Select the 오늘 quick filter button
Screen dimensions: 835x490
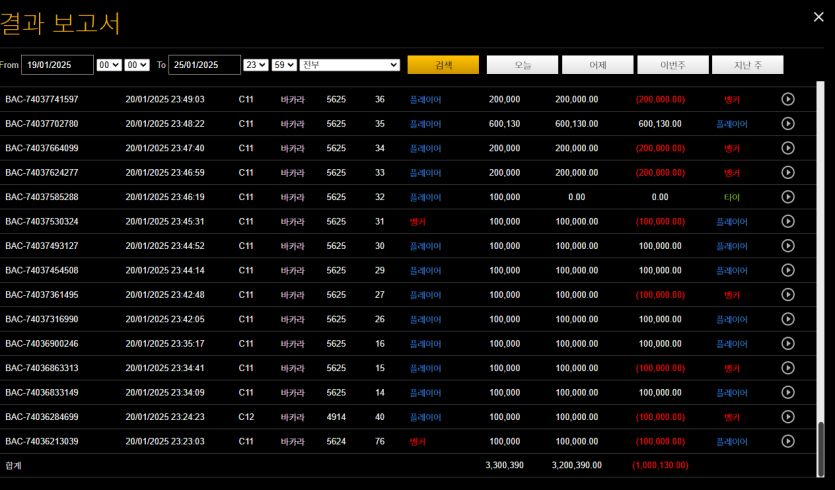click(x=522, y=65)
